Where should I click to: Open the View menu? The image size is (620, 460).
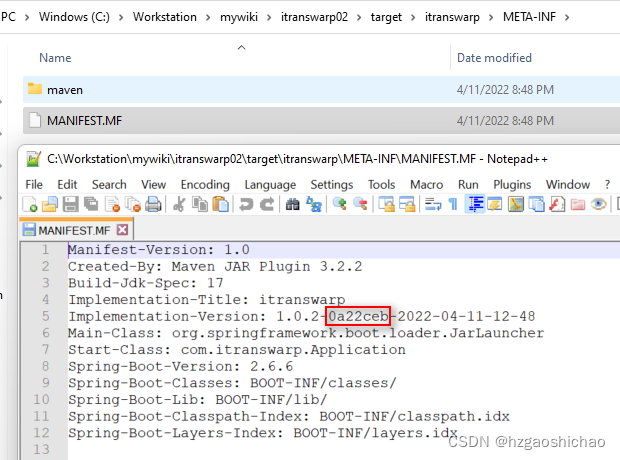[153, 185]
